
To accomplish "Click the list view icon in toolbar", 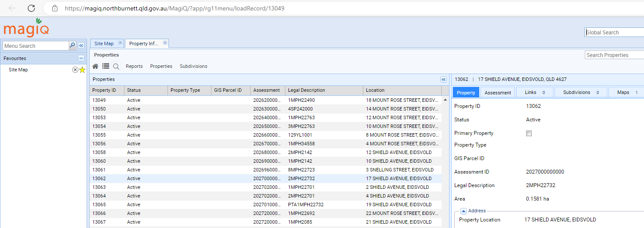I will tap(106, 66).
